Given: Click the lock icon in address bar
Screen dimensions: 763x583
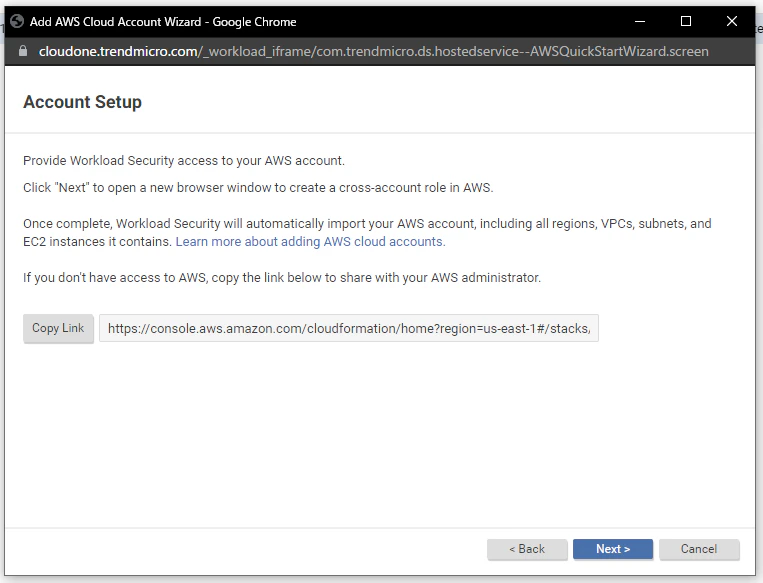Looking at the screenshot, I should click(22, 51).
